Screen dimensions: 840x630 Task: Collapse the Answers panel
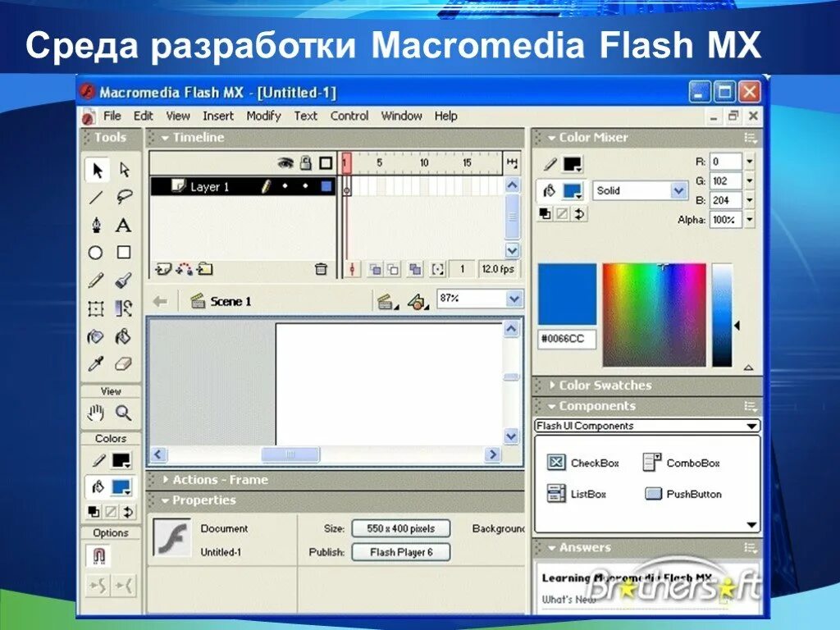click(x=552, y=548)
